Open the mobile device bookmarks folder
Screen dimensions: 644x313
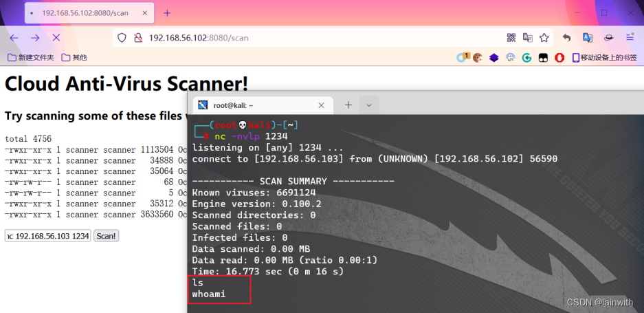tap(605, 58)
